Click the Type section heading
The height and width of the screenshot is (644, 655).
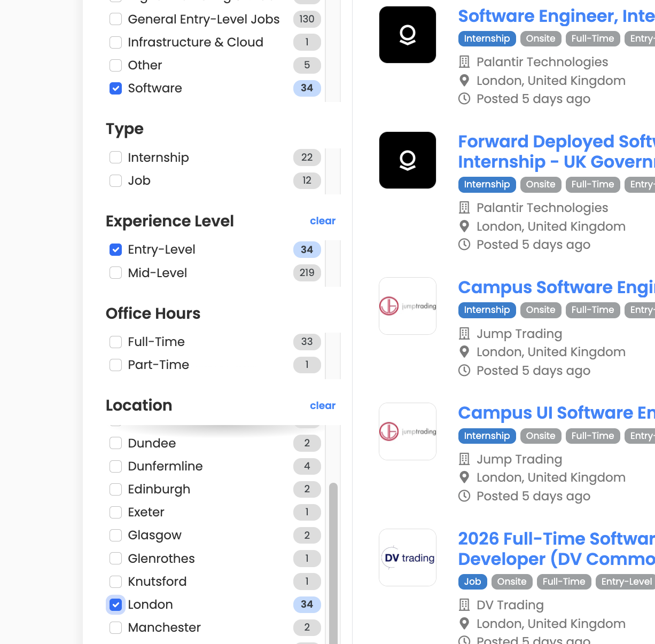124,129
